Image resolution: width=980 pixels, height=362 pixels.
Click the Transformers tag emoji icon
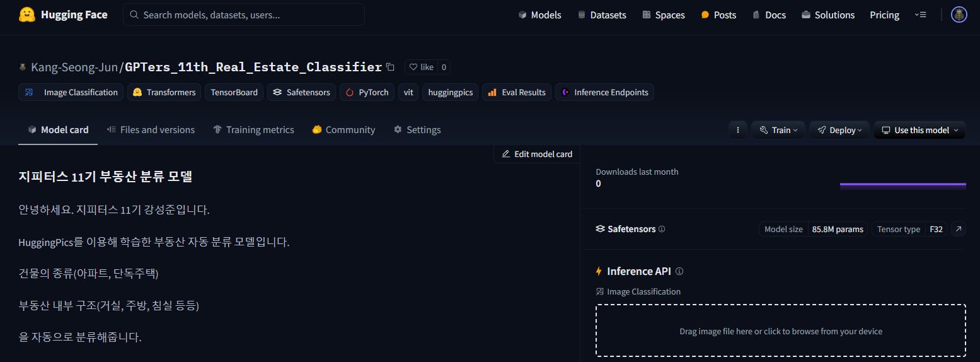[x=137, y=92]
